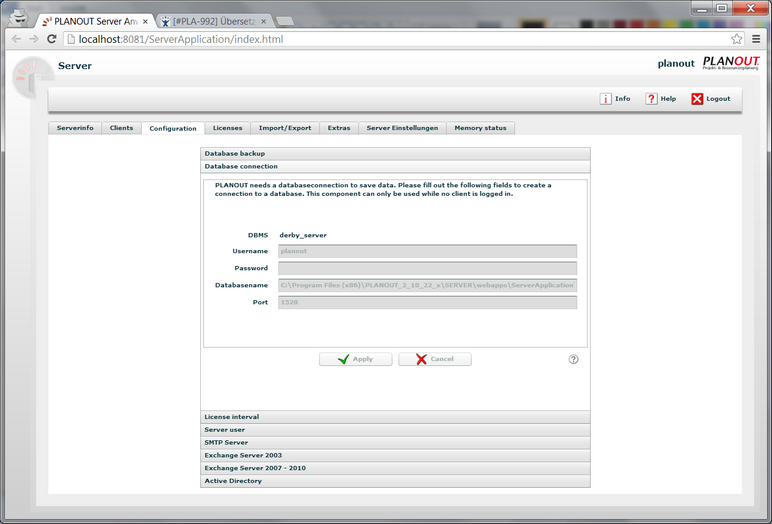Click the PLANOUT logo at top right
The image size is (772, 524).
(731, 63)
